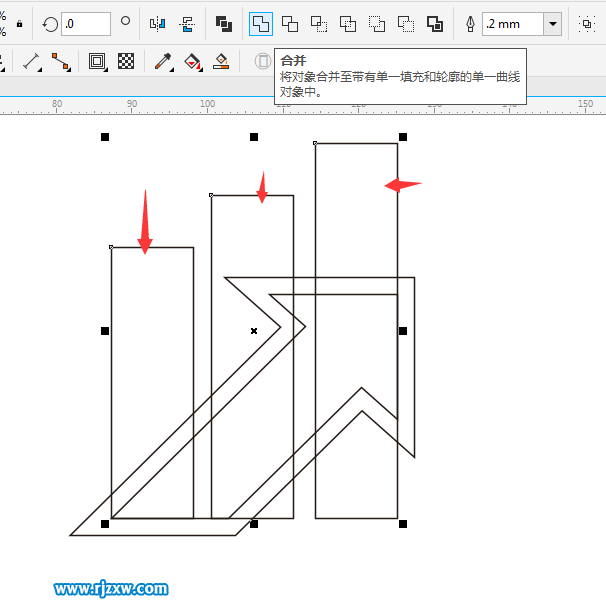Screen dimensions: 606x615
Task: Apply Back minus front shaping
Action: pos(406,23)
